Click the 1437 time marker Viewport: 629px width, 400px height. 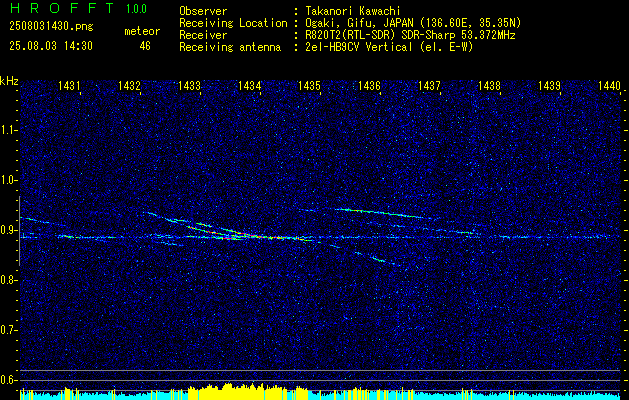(x=429, y=85)
